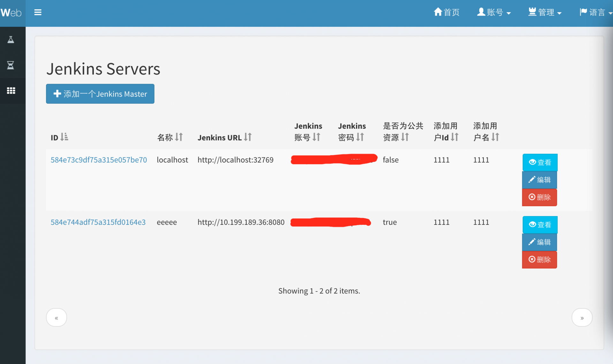The image size is (613, 364).
Task: Select the grid icon in sidebar
Action: [11, 91]
